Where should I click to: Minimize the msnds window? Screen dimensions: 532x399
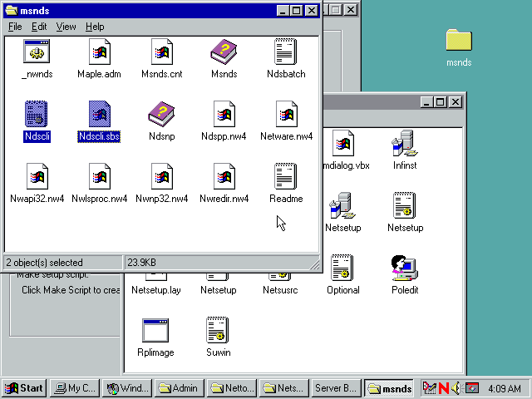[283, 11]
